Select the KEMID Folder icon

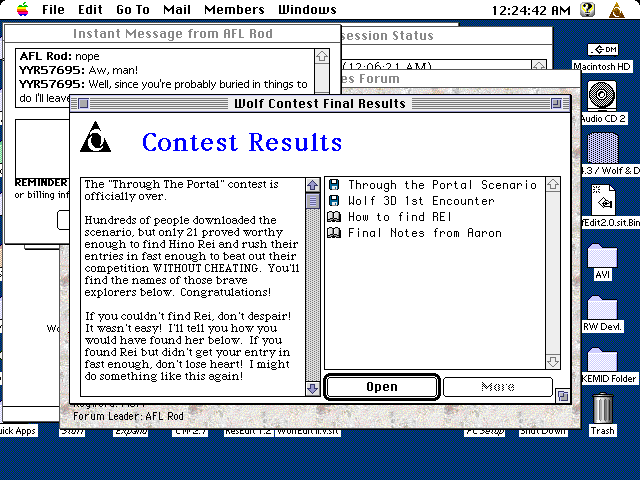click(x=602, y=360)
